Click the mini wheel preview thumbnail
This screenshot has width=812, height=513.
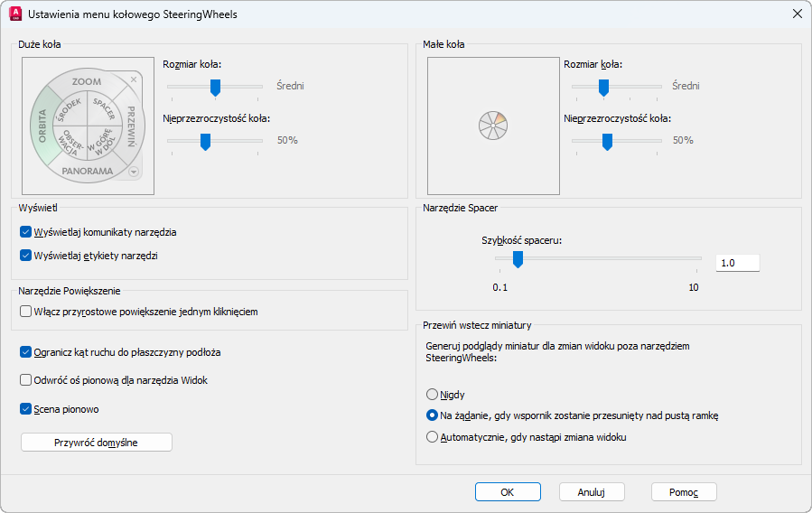493,126
